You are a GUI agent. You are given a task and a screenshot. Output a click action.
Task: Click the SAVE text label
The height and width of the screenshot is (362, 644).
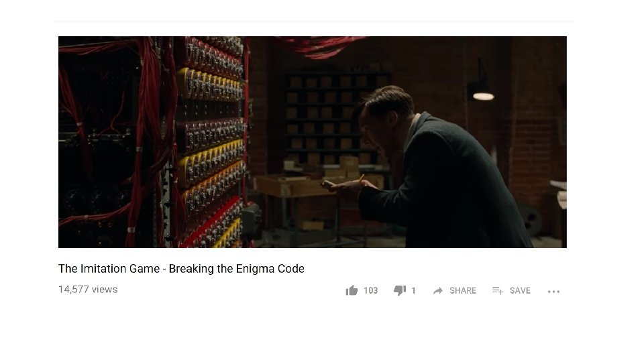520,290
